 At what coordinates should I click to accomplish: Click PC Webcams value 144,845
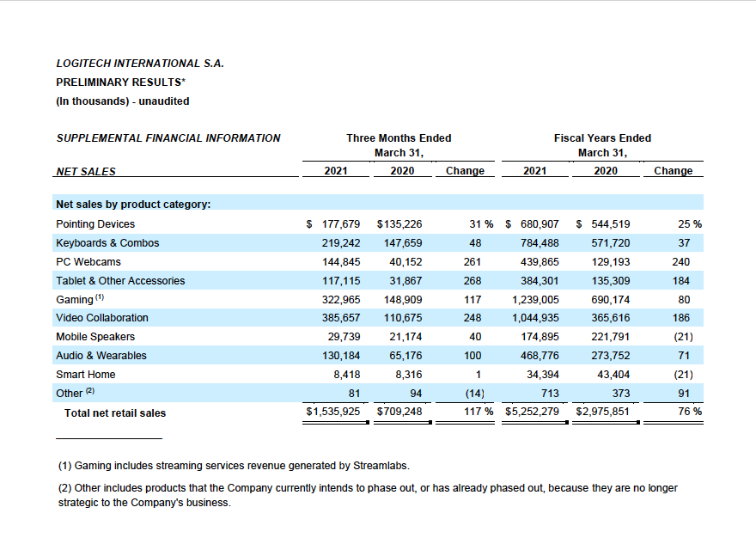pyautogui.click(x=341, y=262)
